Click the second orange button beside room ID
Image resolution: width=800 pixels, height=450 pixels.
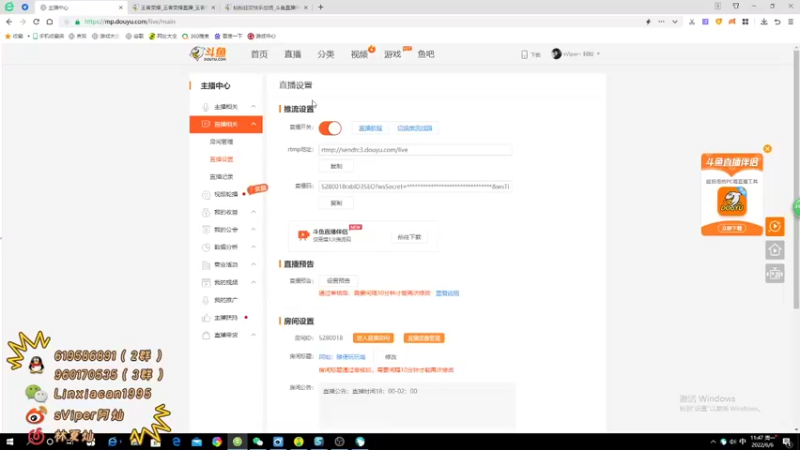(424, 338)
